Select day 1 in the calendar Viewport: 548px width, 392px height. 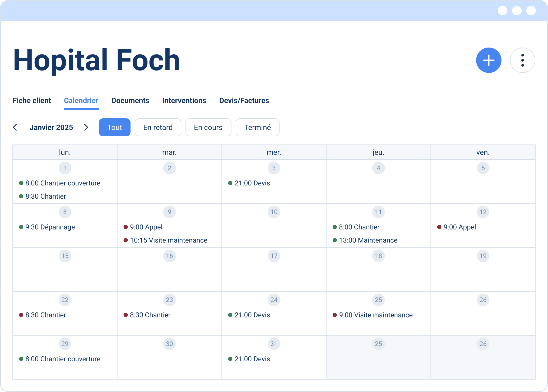(x=65, y=168)
